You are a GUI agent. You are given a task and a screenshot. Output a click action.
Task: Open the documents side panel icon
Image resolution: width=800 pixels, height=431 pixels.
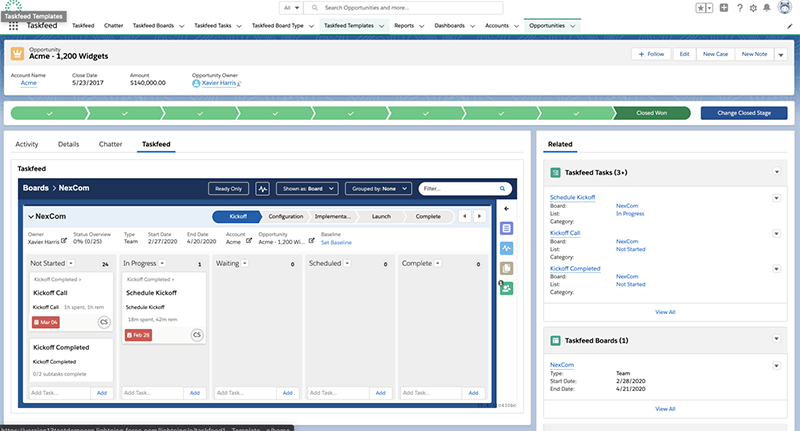pyautogui.click(x=507, y=268)
